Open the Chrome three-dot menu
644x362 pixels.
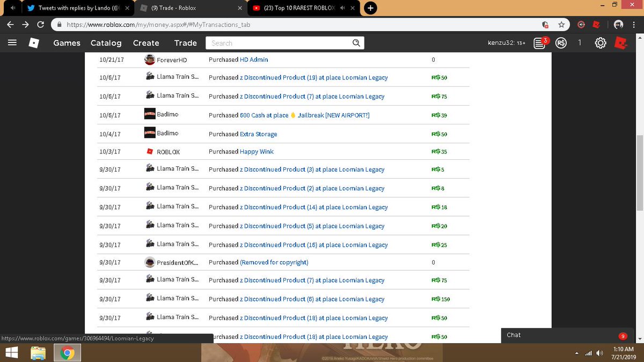click(x=634, y=25)
